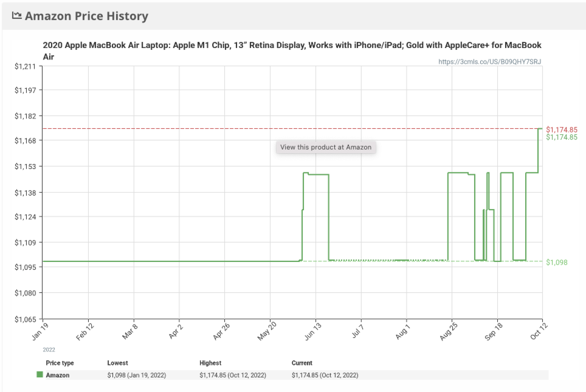Image resolution: width=586 pixels, height=392 pixels.
Task: Click the Amazon Price History heading
Action: tap(87, 16)
